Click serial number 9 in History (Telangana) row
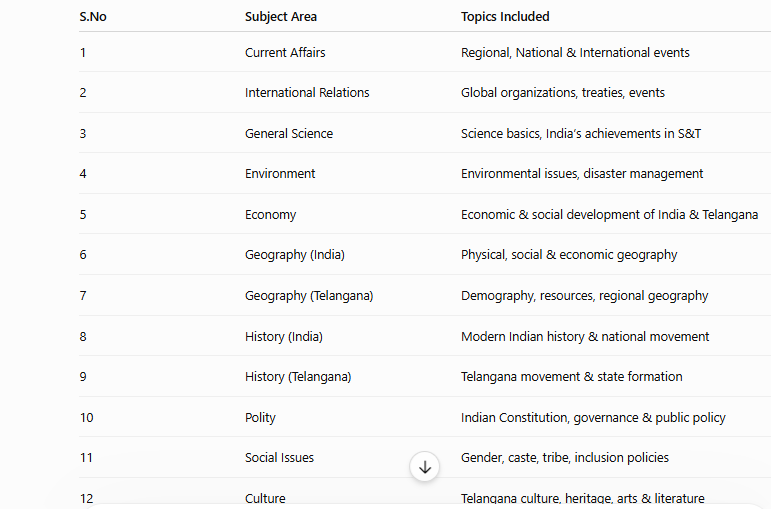 83,377
